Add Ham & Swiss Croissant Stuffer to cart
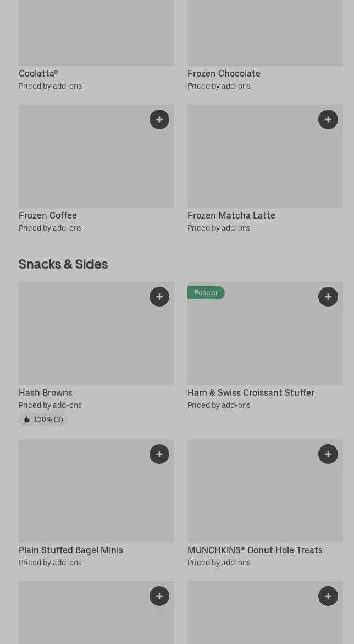 [328, 297]
